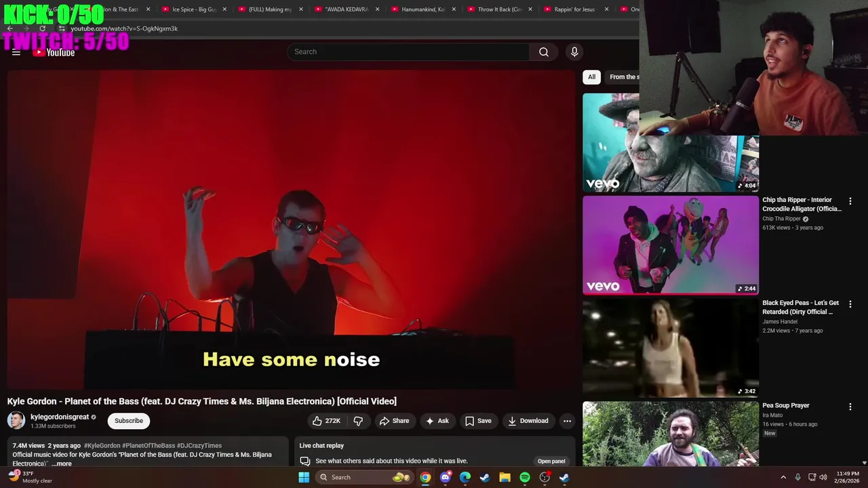868x488 pixels.
Task: Go to the YouTube home logo
Action: [x=54, y=52]
